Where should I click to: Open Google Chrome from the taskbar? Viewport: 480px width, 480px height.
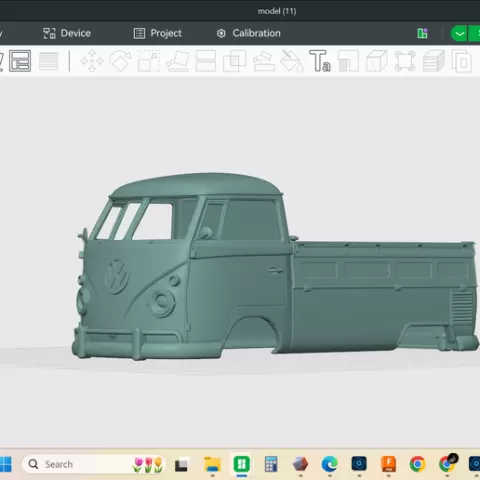[x=418, y=464]
